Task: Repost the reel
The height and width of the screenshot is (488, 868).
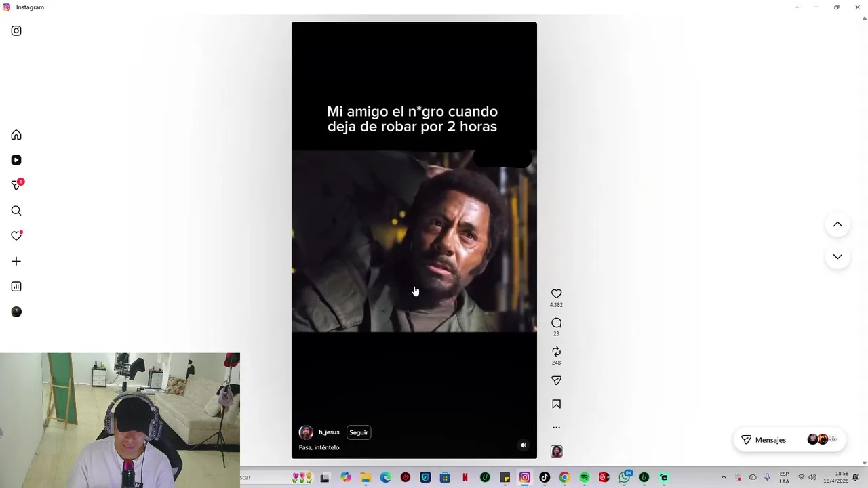Action: pyautogui.click(x=556, y=352)
